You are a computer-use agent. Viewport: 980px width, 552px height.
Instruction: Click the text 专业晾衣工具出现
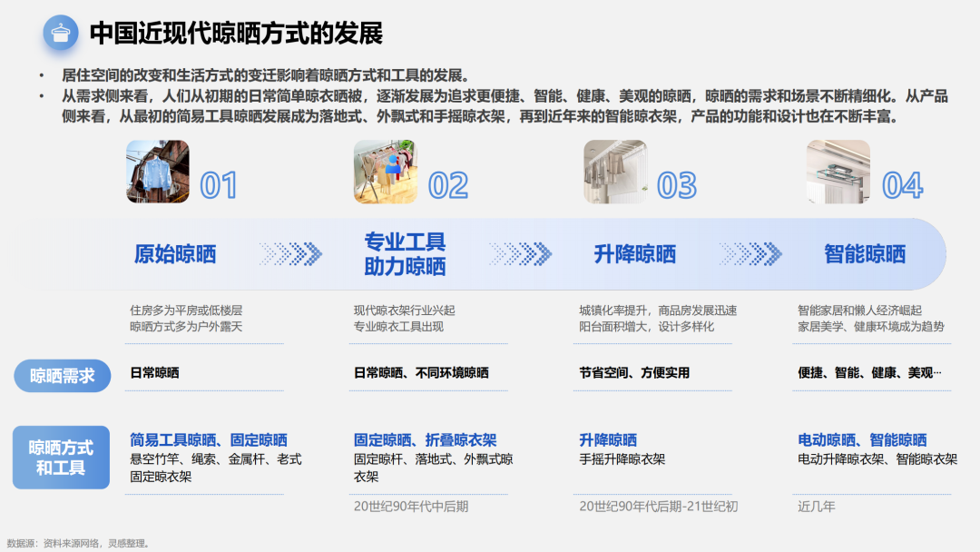398,326
